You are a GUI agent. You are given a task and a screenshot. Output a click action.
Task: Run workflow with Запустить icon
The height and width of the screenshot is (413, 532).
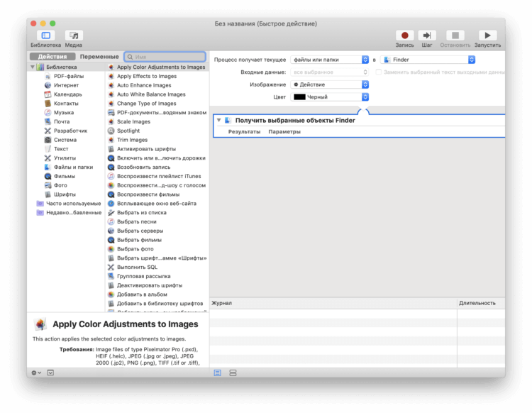click(487, 35)
